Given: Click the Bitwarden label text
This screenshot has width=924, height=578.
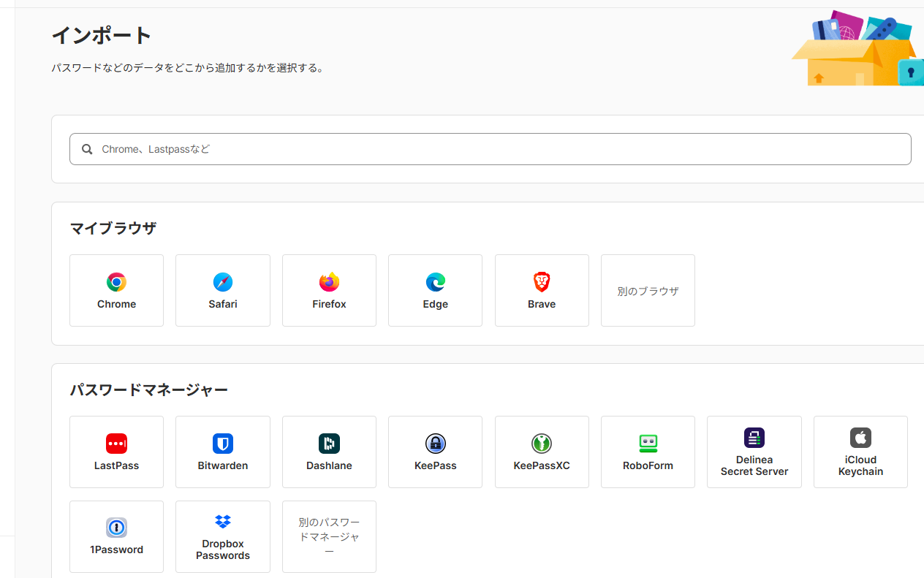Looking at the screenshot, I should point(223,465).
